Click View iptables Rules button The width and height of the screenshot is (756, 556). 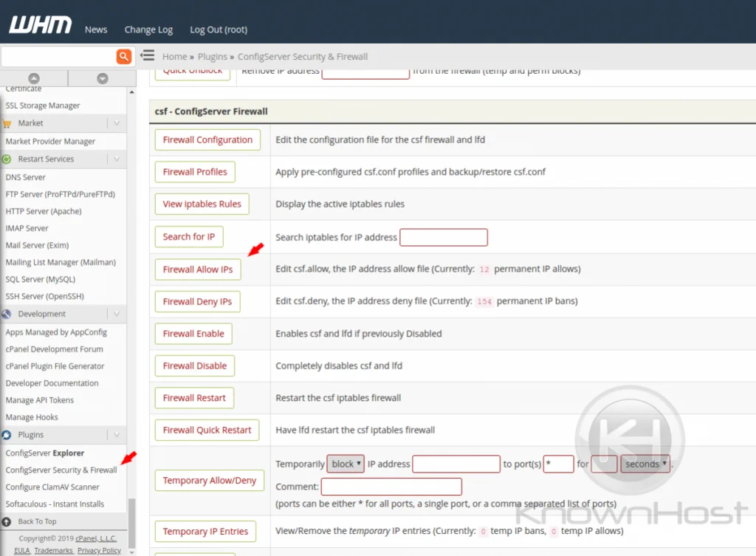point(202,204)
